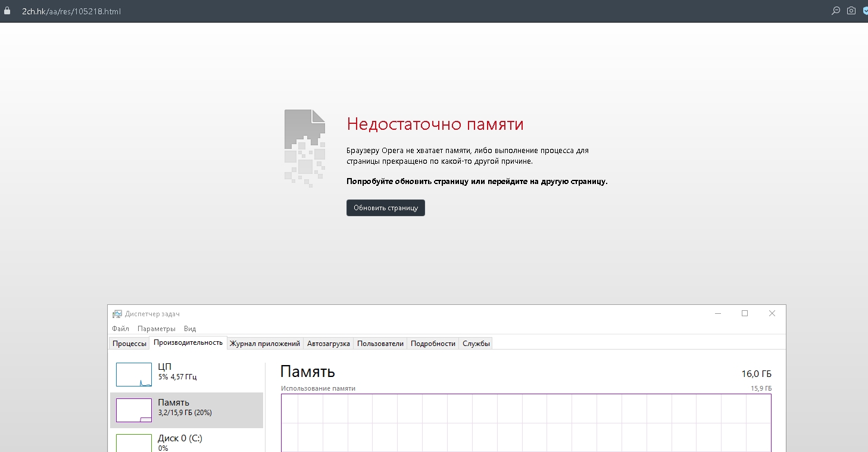Click the red "Недостаточно памяти" heading
Viewport: 868px width, 452px height.
(x=435, y=124)
